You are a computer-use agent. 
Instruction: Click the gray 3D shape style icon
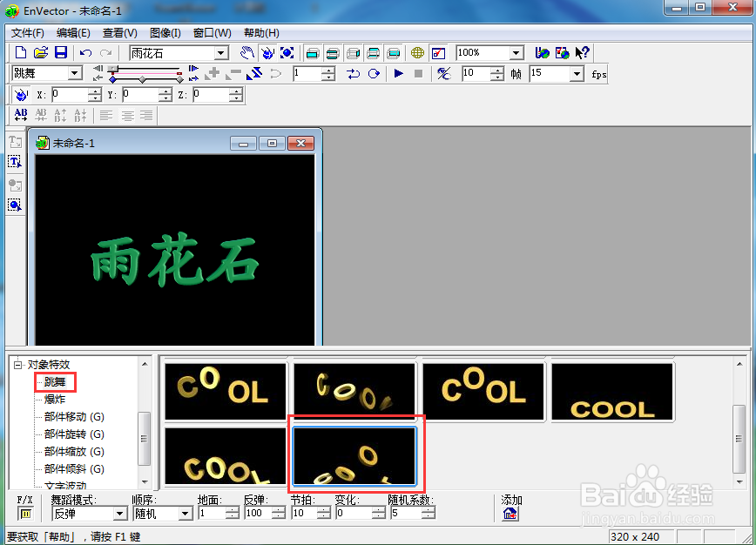tap(353, 53)
